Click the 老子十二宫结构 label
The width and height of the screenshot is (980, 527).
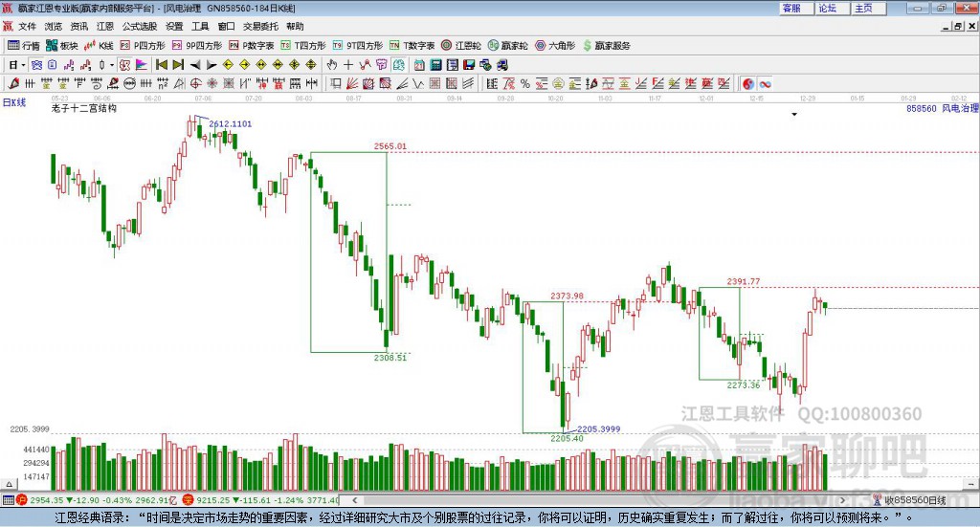[84, 108]
